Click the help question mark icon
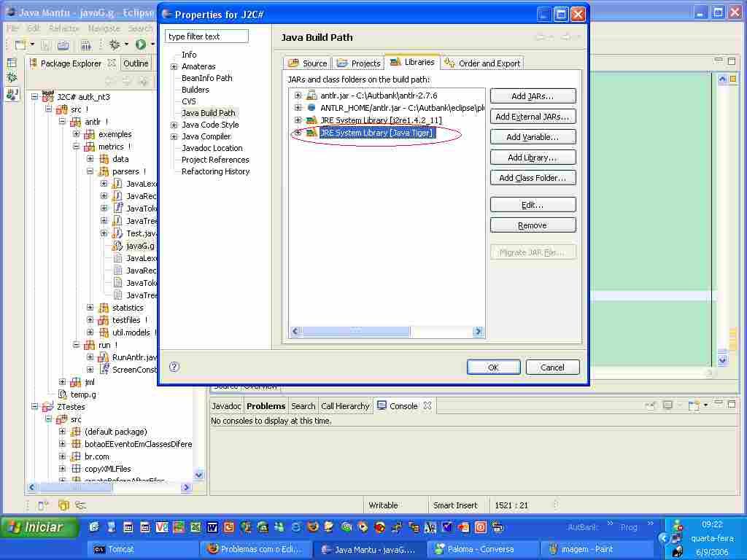The height and width of the screenshot is (560, 747). click(174, 367)
